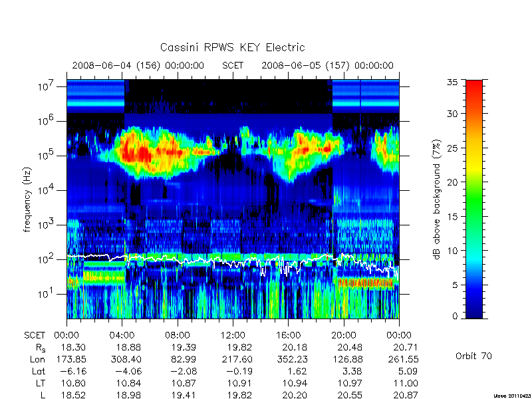Click the '35' color bar tick label

click(x=452, y=82)
